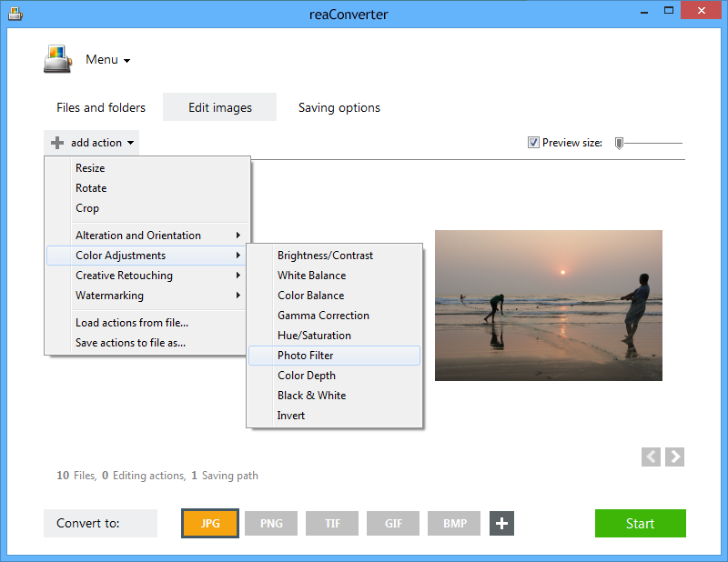728x562 pixels.
Task: Adjust the Preview size slider handle
Action: [x=619, y=144]
